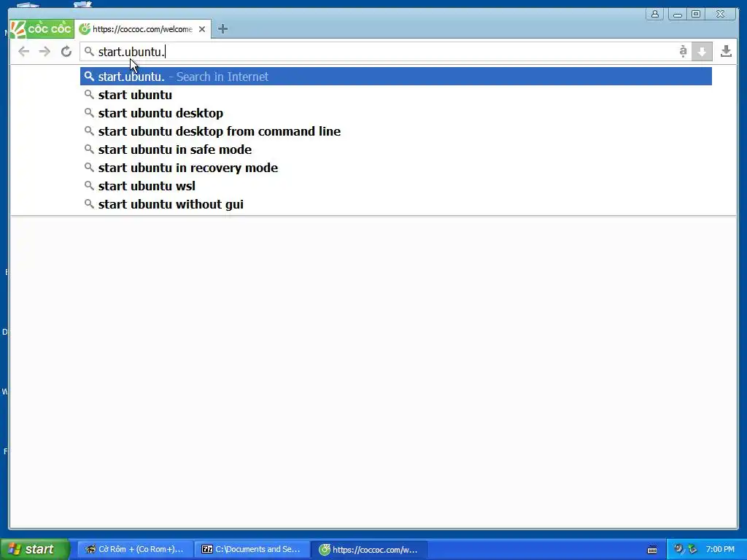Click the gray download arrow in address bar
Screen dimensions: 747x560
(x=702, y=52)
